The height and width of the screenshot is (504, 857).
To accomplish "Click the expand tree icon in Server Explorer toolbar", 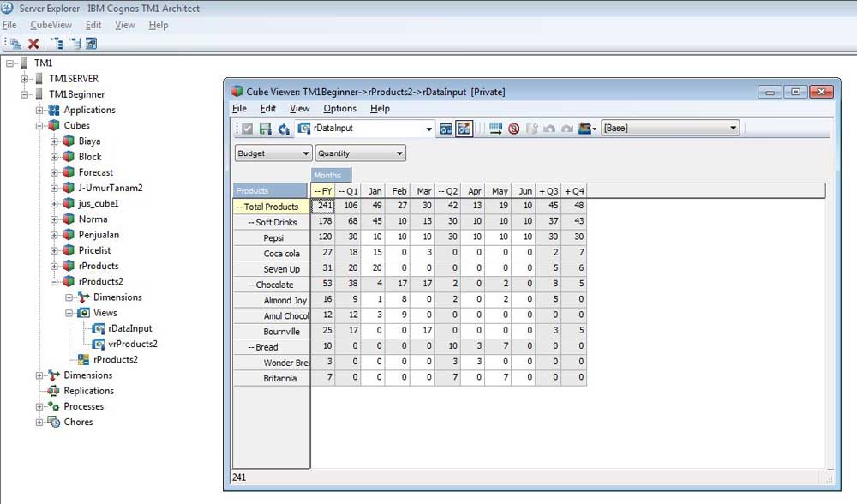I will pyautogui.click(x=57, y=44).
